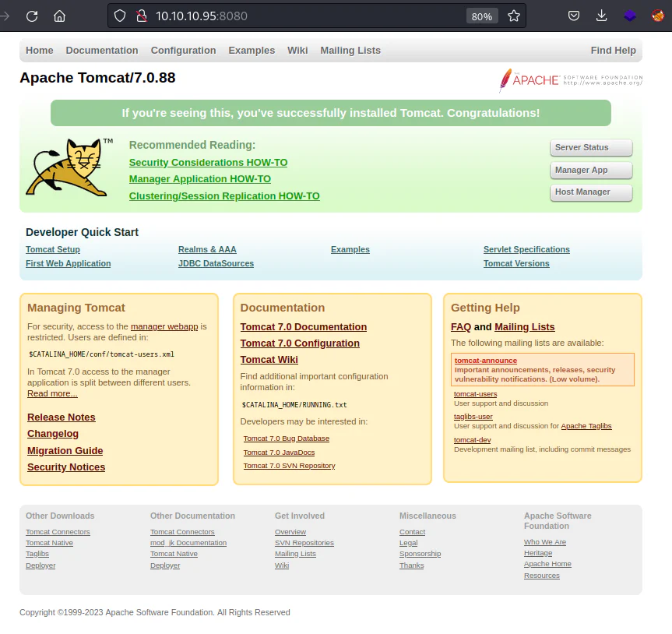Open Clustering/Session Replication HOW-TO link
The image size is (672, 634).
(224, 196)
